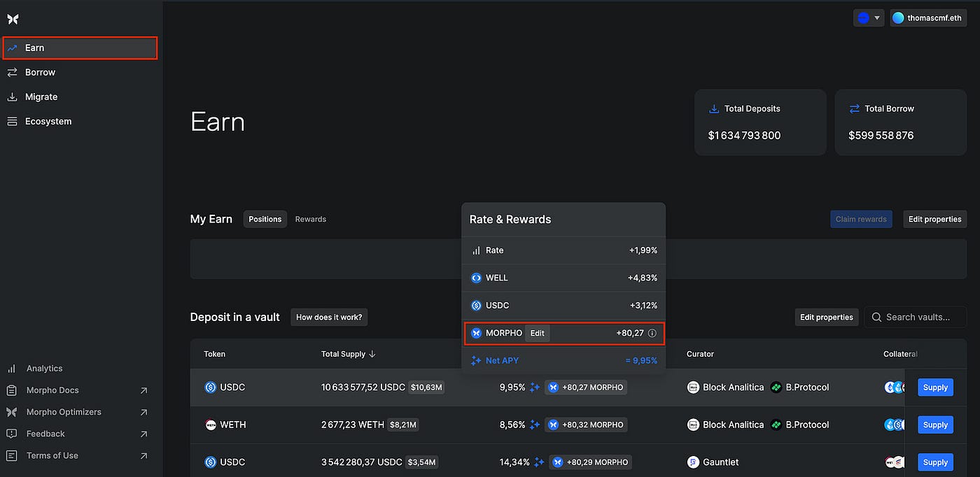This screenshot has width=980, height=477.
Task: Supply to the 10,63M USDC vault
Action: 935,387
